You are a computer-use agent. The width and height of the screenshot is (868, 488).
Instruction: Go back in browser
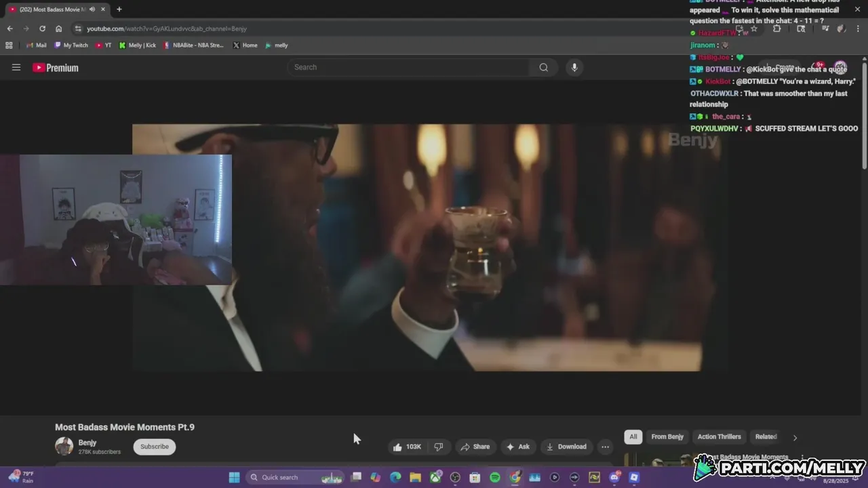click(9, 28)
